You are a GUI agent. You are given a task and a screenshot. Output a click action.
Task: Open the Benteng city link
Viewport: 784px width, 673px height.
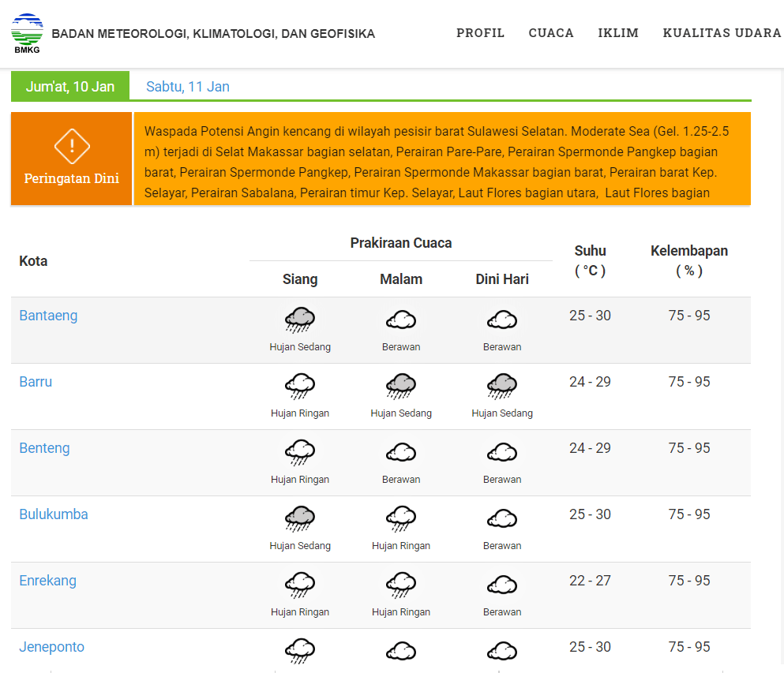click(x=44, y=447)
